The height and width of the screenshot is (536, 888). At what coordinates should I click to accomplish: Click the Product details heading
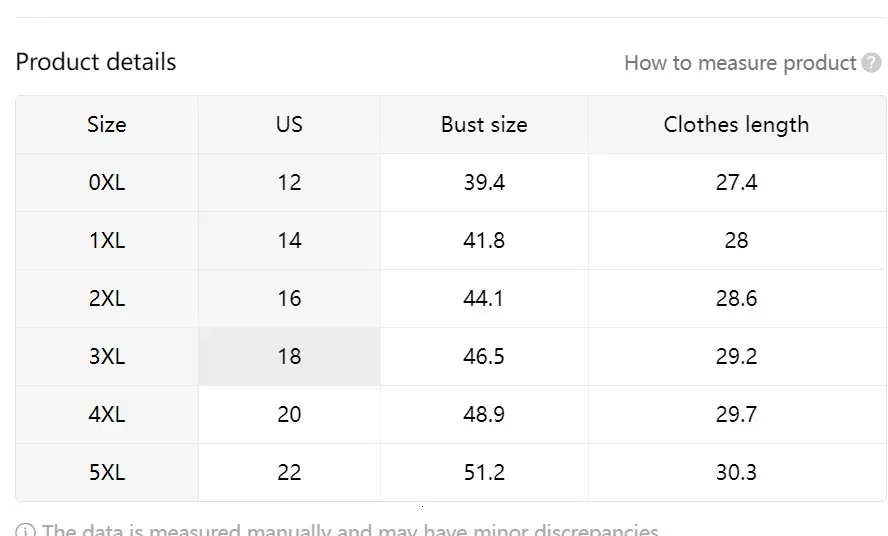tap(96, 62)
